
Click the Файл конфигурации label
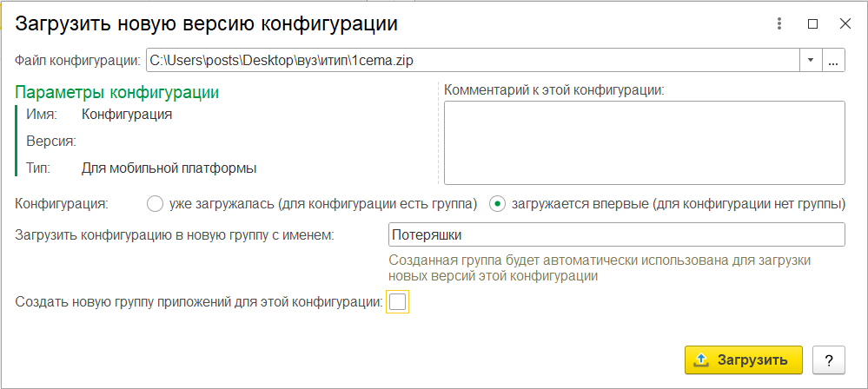pos(78,61)
